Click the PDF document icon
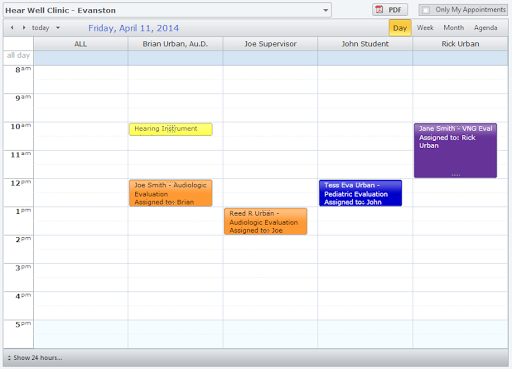The height and width of the screenshot is (369, 512). click(x=379, y=10)
